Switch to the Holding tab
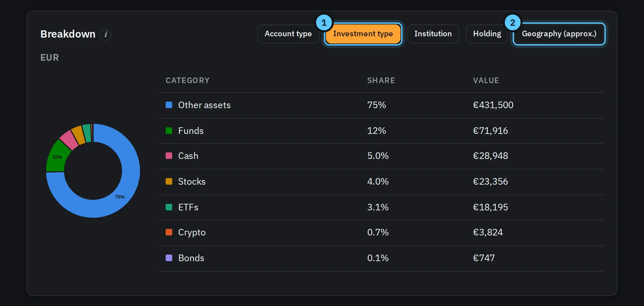 (x=487, y=34)
